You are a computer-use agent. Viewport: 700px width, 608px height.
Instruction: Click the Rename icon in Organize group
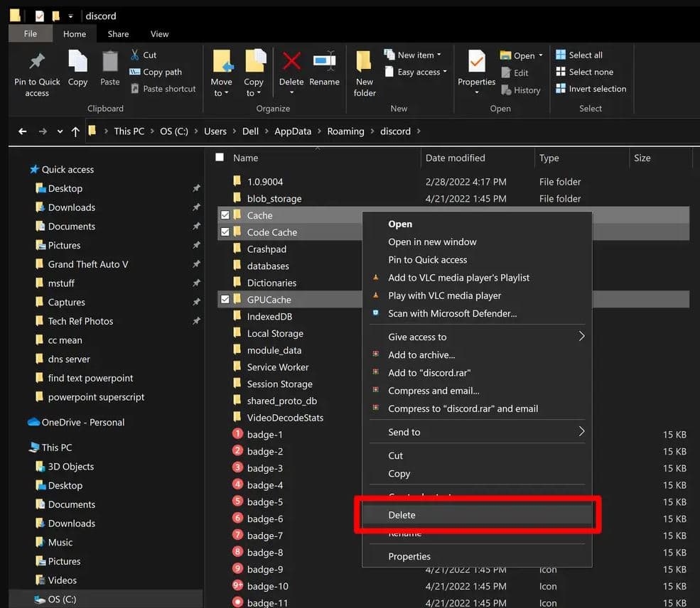pyautogui.click(x=325, y=61)
